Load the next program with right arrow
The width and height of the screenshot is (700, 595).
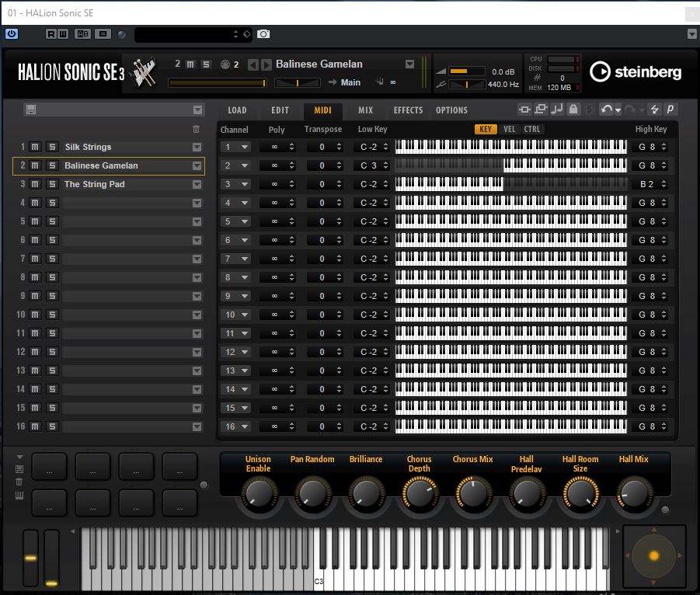[266, 64]
